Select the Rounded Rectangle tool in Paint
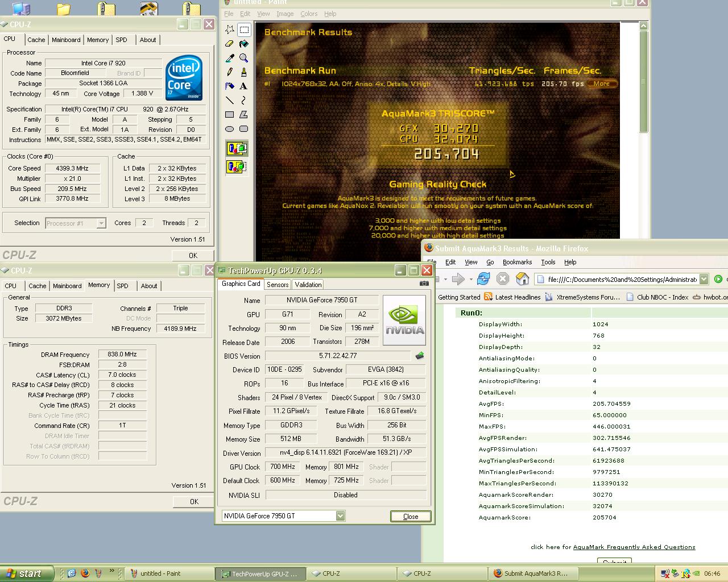 point(244,129)
